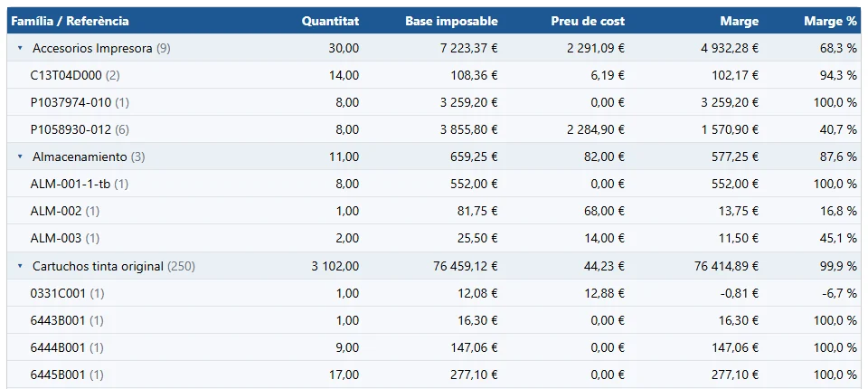The width and height of the screenshot is (868, 389).
Task: Click base imposable value 7 223,37 €
Action: click(x=469, y=48)
